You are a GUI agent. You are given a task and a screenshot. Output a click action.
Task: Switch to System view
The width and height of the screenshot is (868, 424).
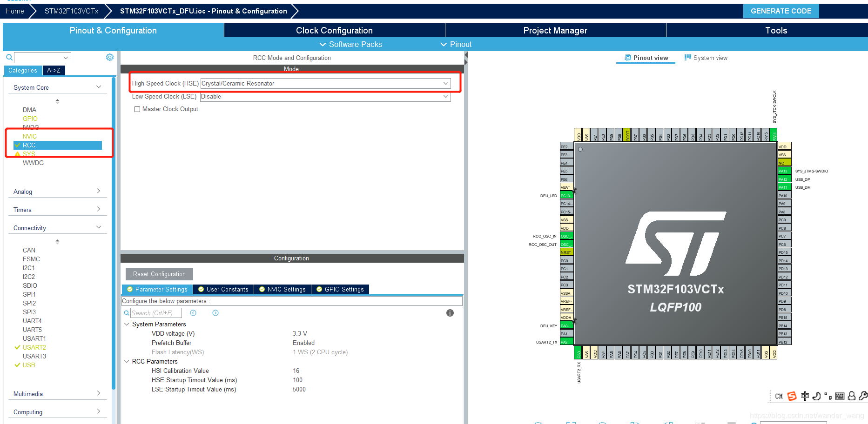pyautogui.click(x=706, y=58)
